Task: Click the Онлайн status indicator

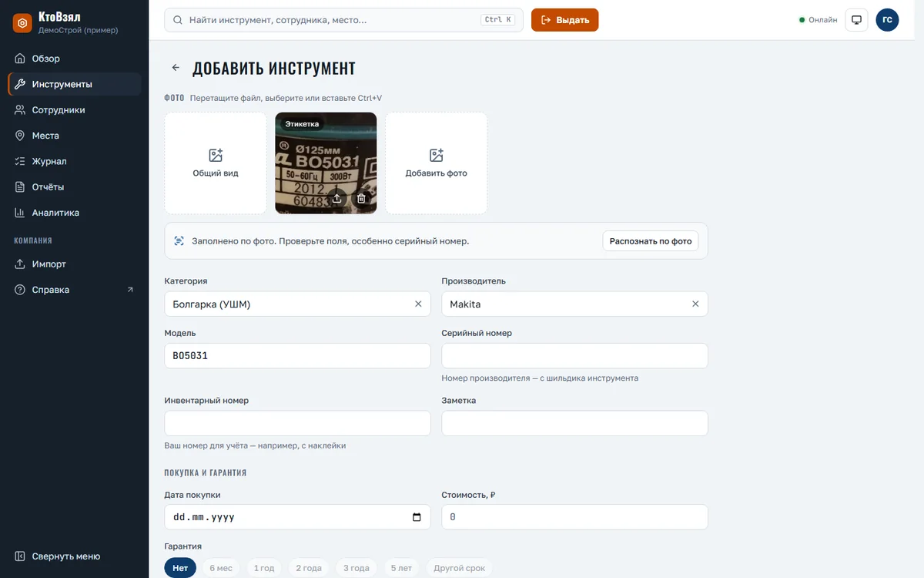Action: coord(819,20)
